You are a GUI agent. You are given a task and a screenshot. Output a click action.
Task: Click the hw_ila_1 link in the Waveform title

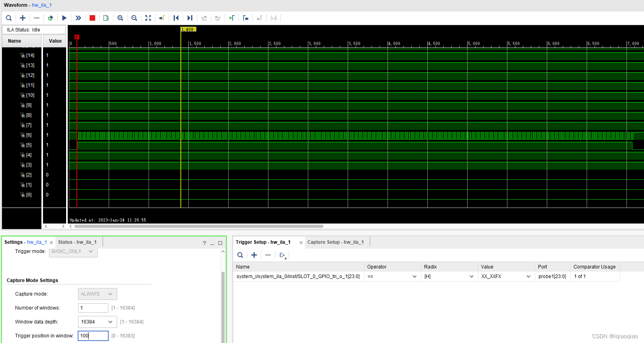coord(42,5)
